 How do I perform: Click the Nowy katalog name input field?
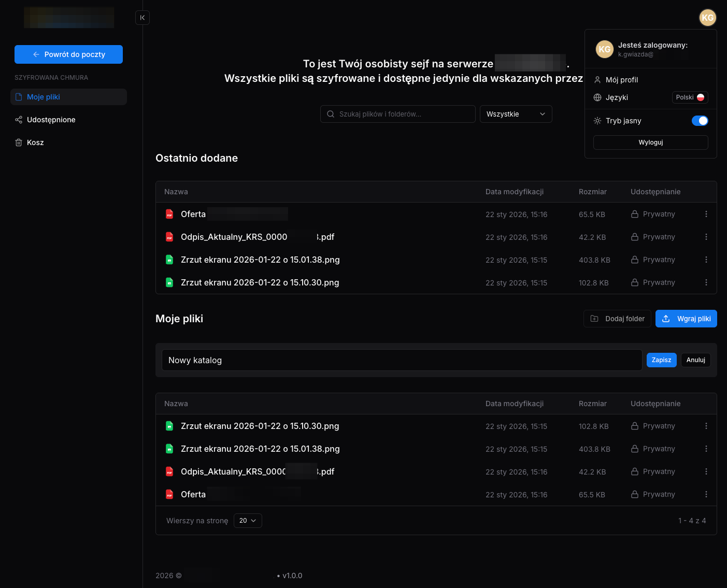pyautogui.click(x=402, y=360)
